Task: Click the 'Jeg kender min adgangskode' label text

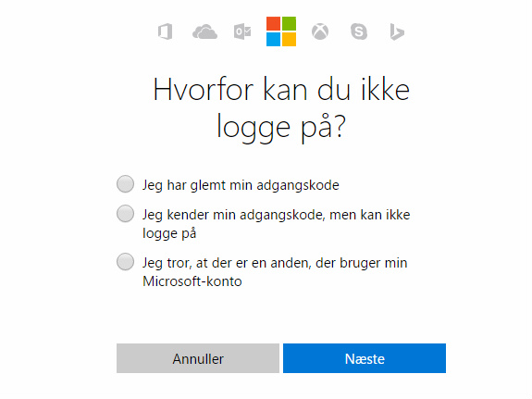Action: [277, 224]
